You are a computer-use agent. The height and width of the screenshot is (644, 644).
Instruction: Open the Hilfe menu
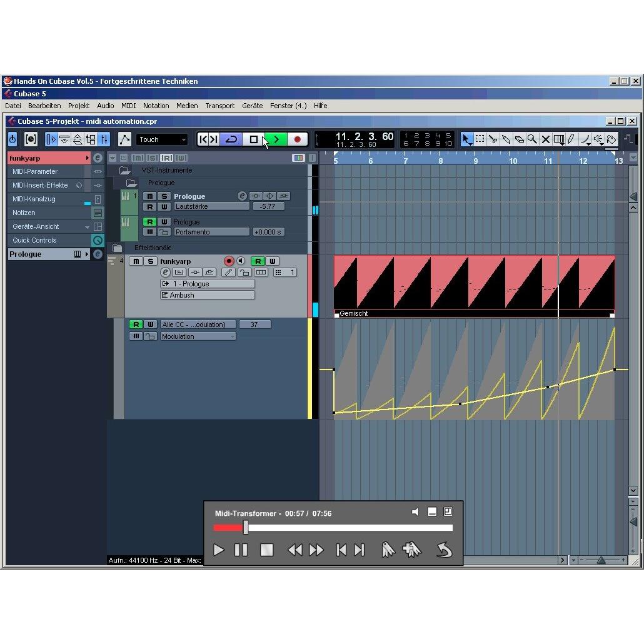point(320,106)
